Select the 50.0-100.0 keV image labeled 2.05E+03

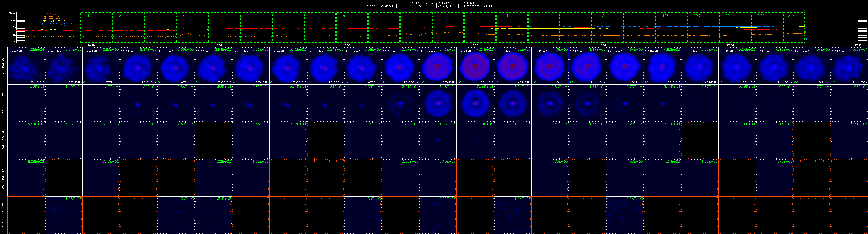click(x=438, y=215)
